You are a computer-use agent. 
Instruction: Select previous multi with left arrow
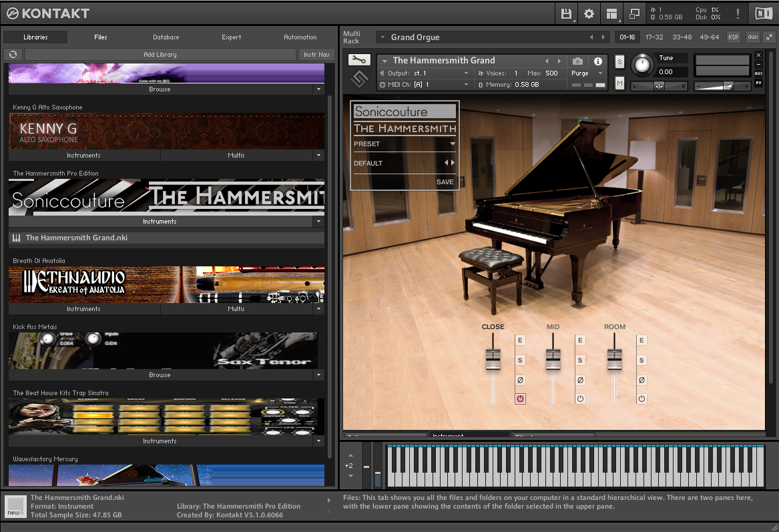pos(591,37)
